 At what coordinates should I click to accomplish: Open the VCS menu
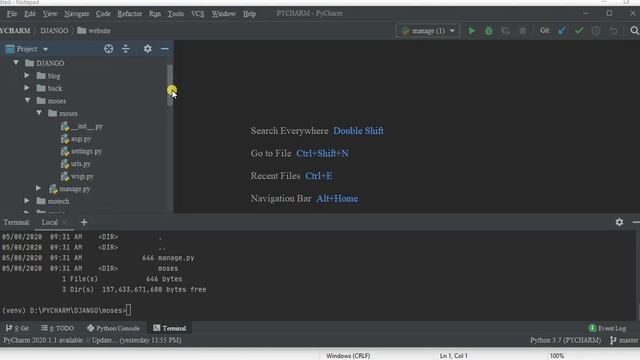pos(198,13)
